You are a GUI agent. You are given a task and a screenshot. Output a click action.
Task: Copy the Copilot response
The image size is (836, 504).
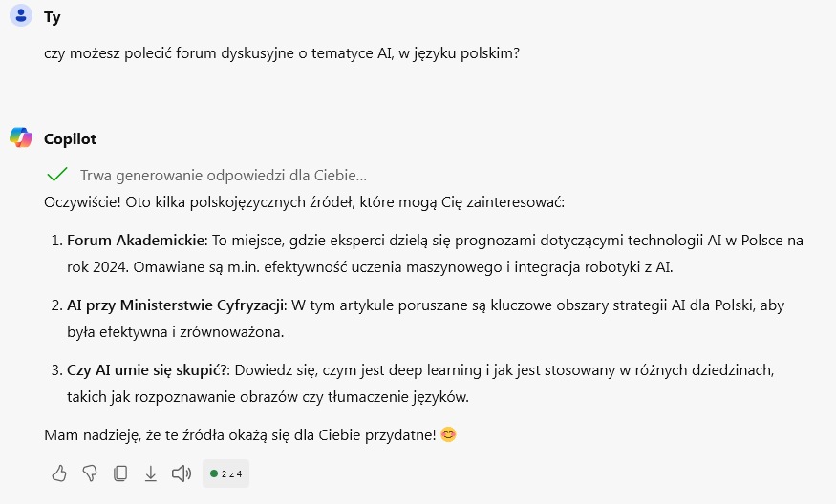tap(120, 473)
